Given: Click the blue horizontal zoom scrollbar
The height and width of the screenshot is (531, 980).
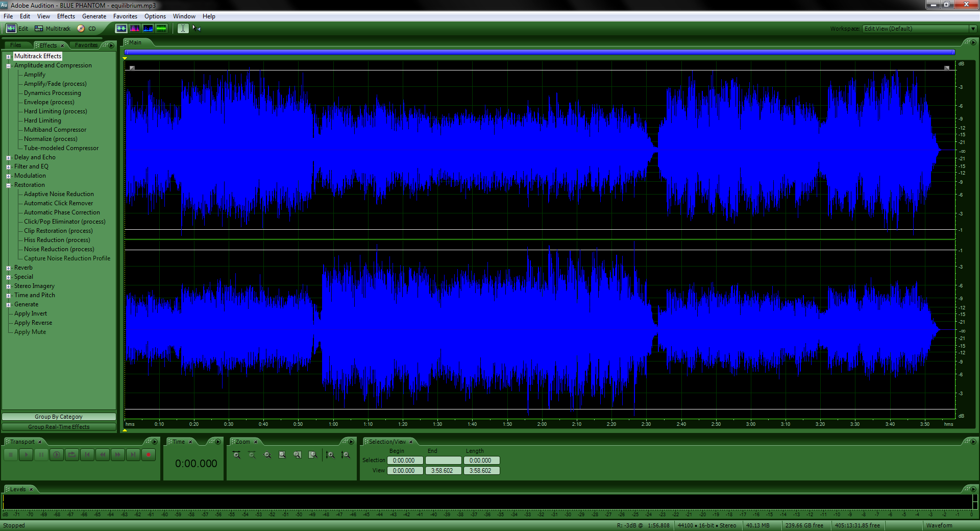Looking at the screenshot, I should (539, 52).
